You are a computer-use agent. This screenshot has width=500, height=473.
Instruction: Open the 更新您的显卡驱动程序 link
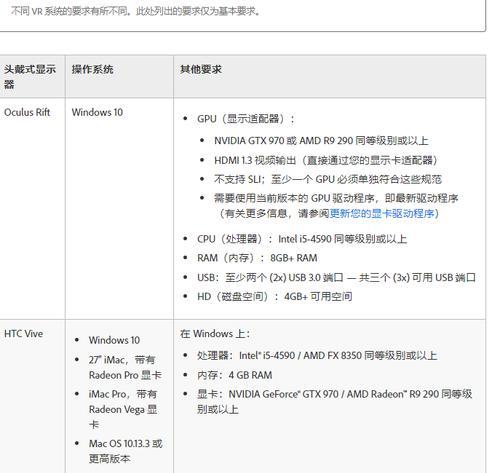(x=382, y=213)
